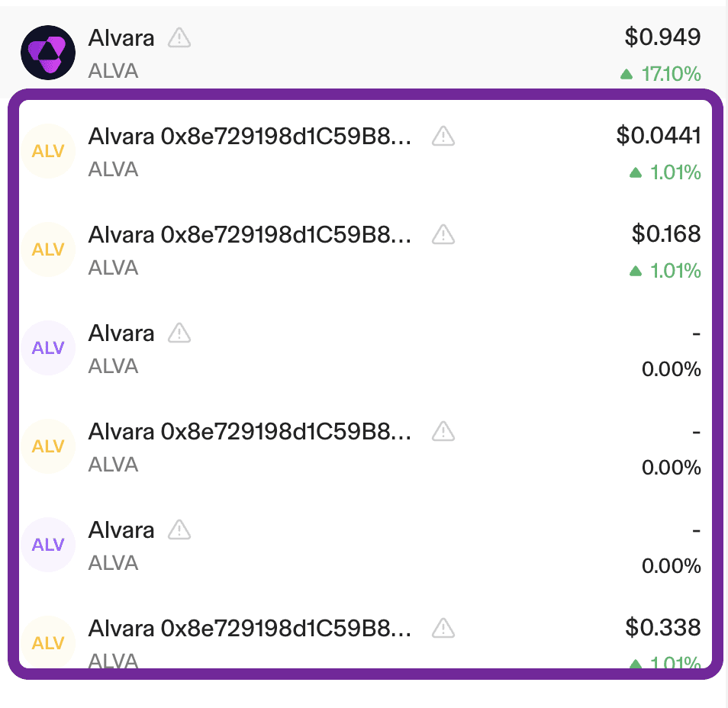Select yellow ALV icon on unpriced 0x8e729 row
728x708 pixels.
coord(48,446)
